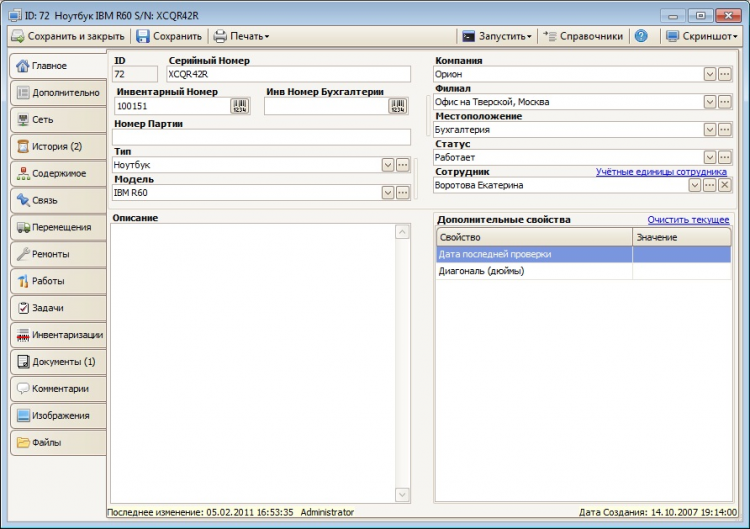The image size is (750, 529).
Task: Open the Файлы files tab
Action: (x=58, y=442)
